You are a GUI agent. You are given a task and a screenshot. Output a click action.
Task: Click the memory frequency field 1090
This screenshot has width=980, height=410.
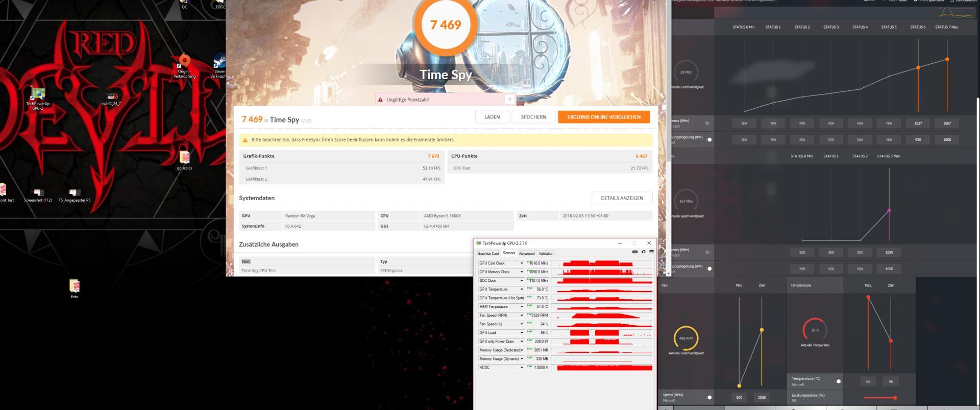click(x=889, y=252)
